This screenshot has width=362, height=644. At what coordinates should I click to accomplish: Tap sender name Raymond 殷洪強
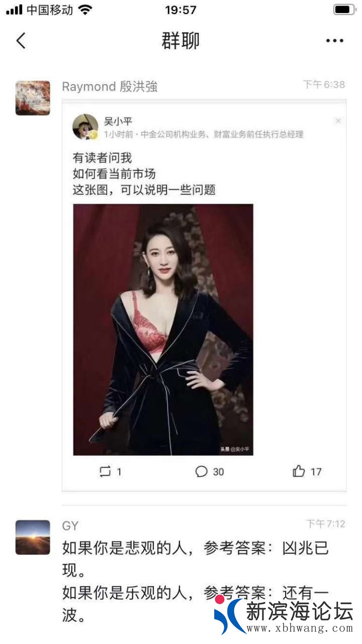(110, 87)
